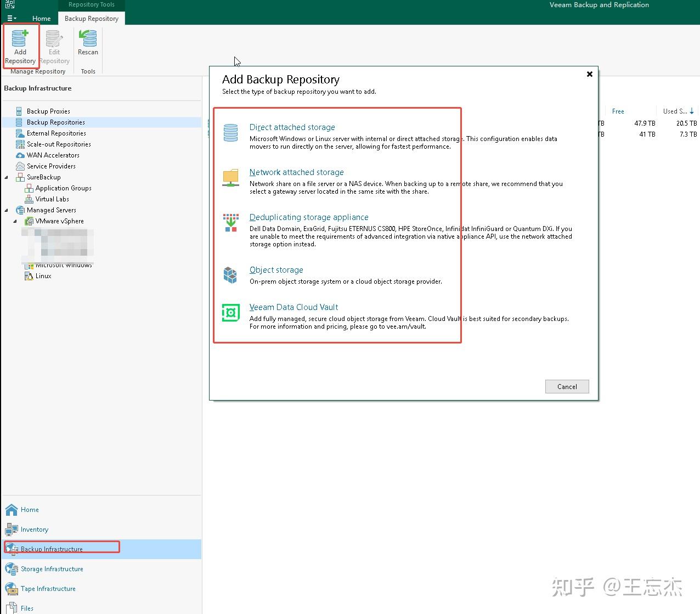
Task: Click the Veeam Data Cloud Vault icon
Action: tap(231, 313)
